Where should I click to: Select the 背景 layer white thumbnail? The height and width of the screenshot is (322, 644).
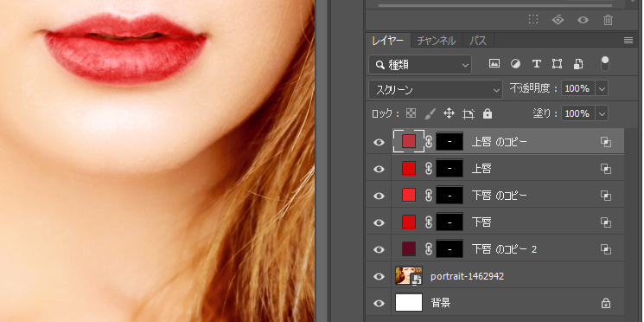click(409, 302)
